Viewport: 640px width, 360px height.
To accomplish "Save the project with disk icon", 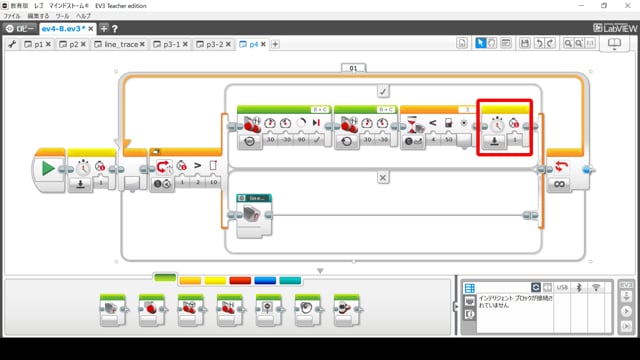I will pyautogui.click(x=525, y=43).
